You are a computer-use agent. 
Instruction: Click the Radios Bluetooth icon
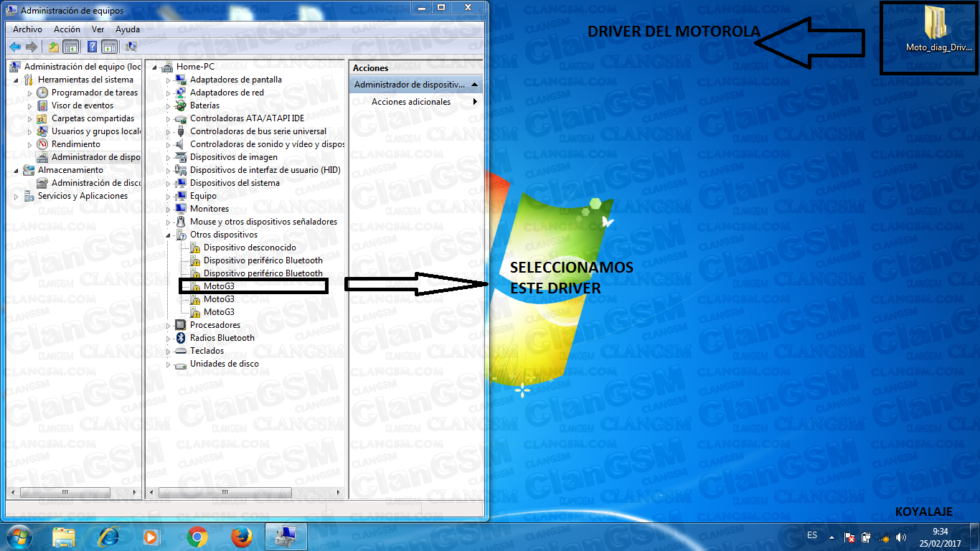coord(181,338)
